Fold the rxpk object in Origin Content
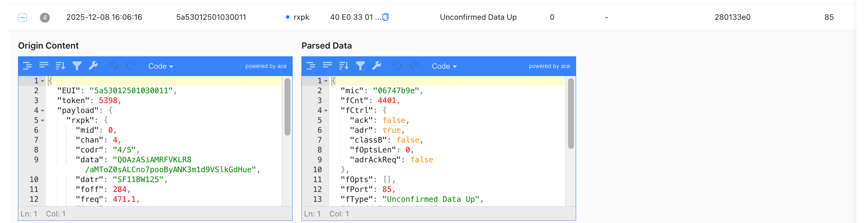Viewport: 868px width, 223px height. [x=42, y=120]
